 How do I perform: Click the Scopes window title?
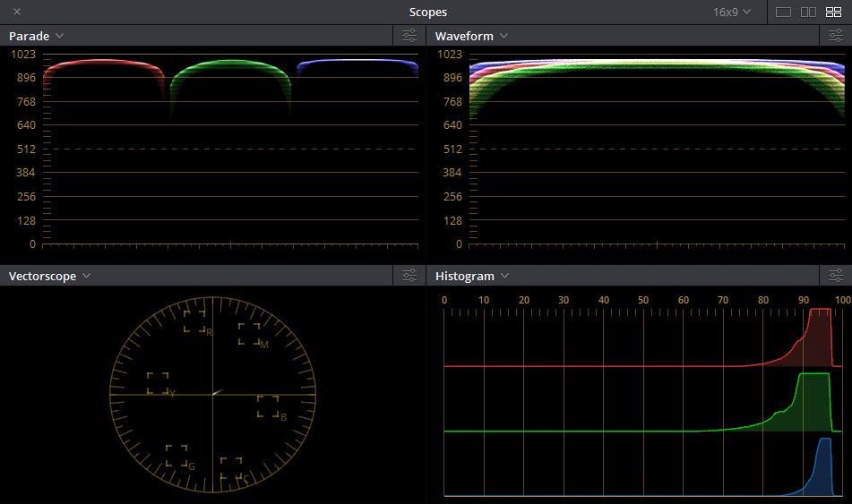(x=427, y=12)
